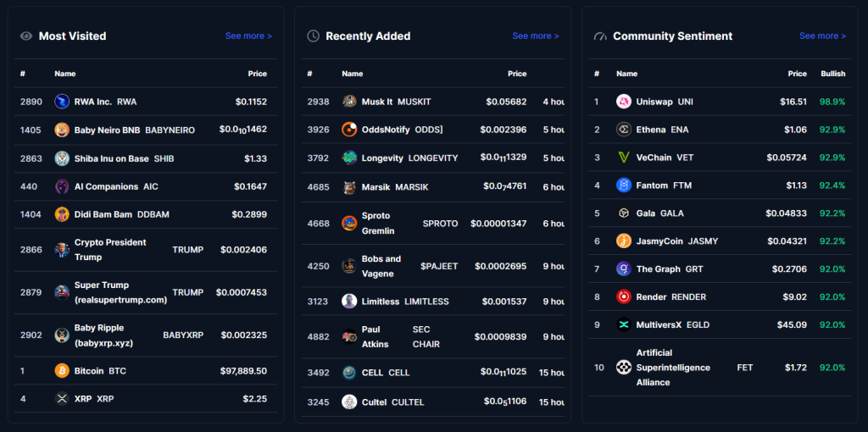Image resolution: width=868 pixels, height=432 pixels.
Task: Click the OddsNotify coin logo
Action: (x=349, y=130)
